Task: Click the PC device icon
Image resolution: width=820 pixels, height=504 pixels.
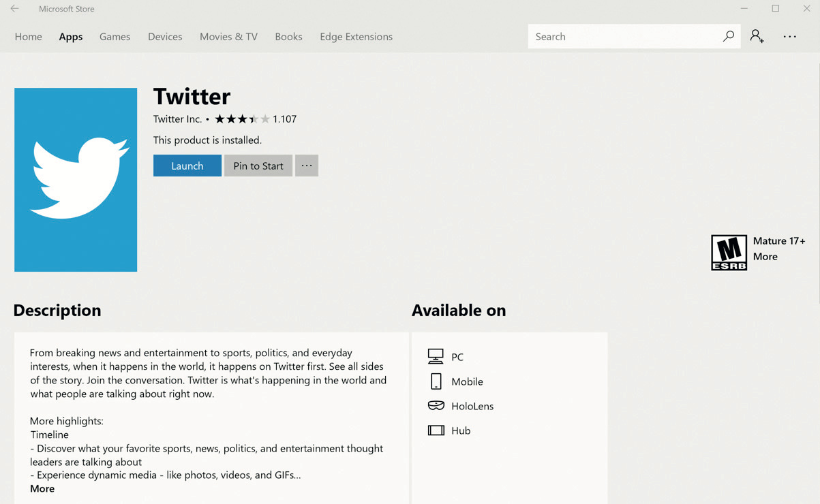Action: (436, 357)
